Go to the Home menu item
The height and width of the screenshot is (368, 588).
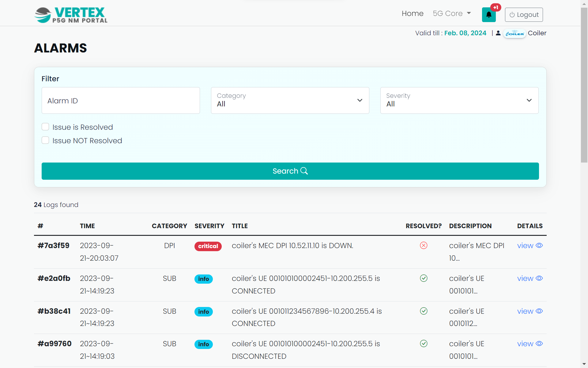pos(412,13)
